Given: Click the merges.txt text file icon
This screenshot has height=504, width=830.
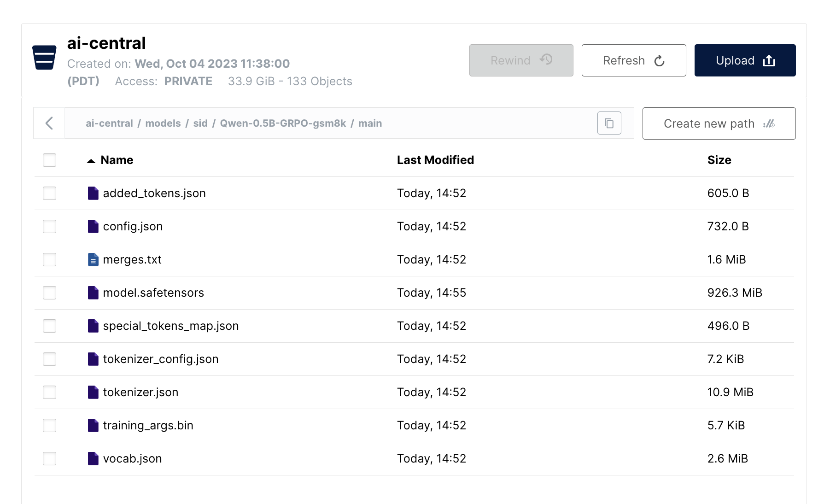Looking at the screenshot, I should coord(93,260).
